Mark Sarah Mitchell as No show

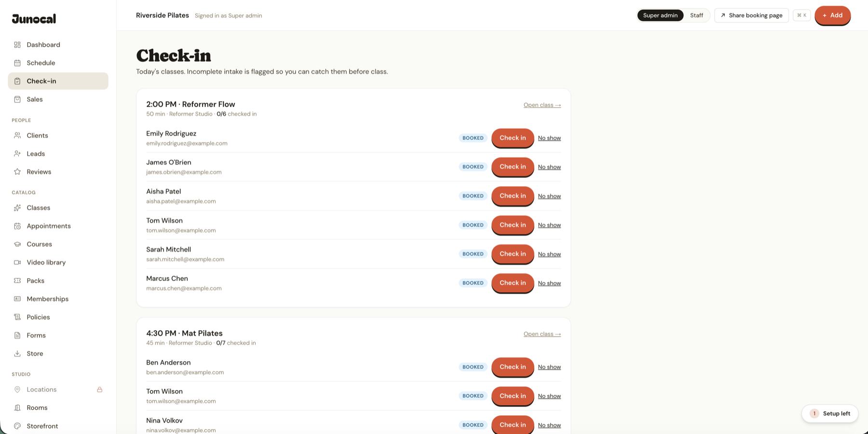point(549,254)
